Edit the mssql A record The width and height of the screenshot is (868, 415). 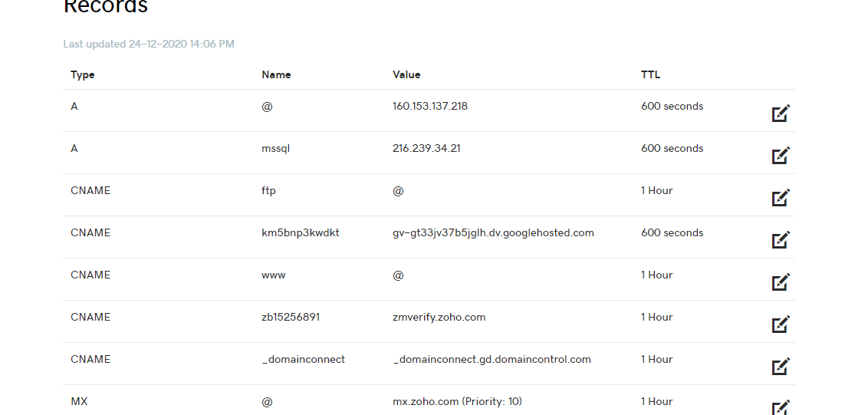tap(781, 155)
